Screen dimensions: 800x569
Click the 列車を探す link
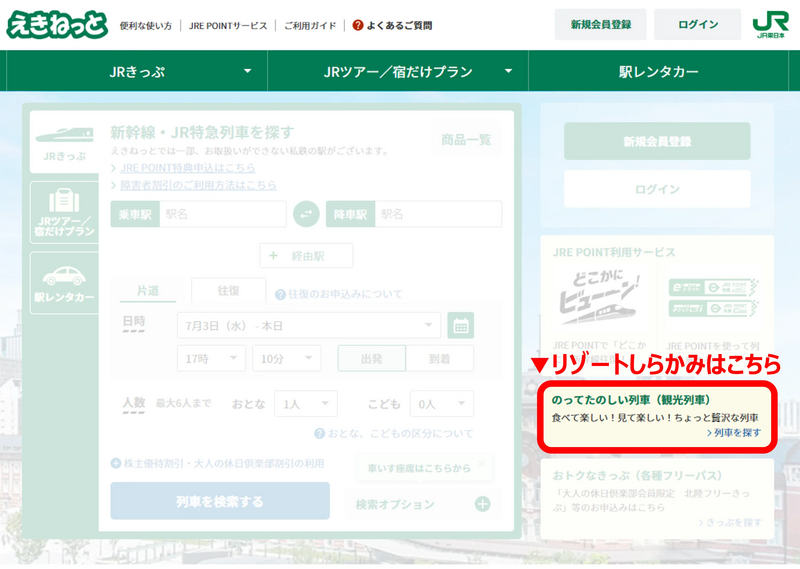coord(736,433)
